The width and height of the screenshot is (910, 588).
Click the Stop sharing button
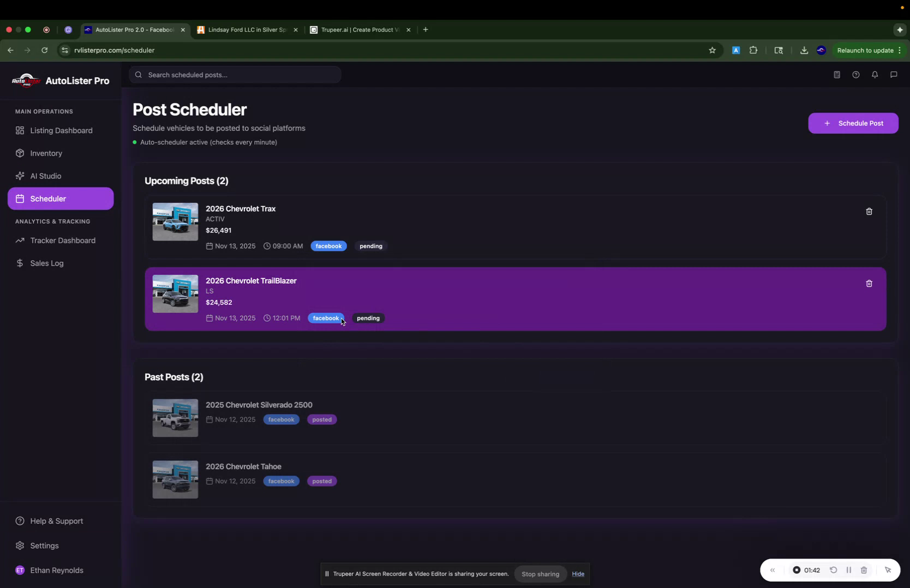click(x=540, y=574)
